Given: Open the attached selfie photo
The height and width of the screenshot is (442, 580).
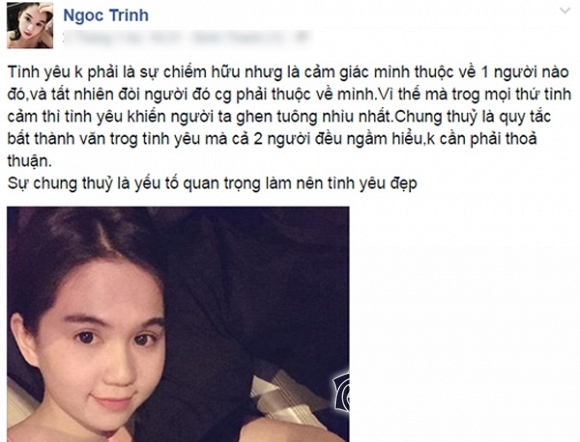Looking at the screenshot, I should 178,324.
